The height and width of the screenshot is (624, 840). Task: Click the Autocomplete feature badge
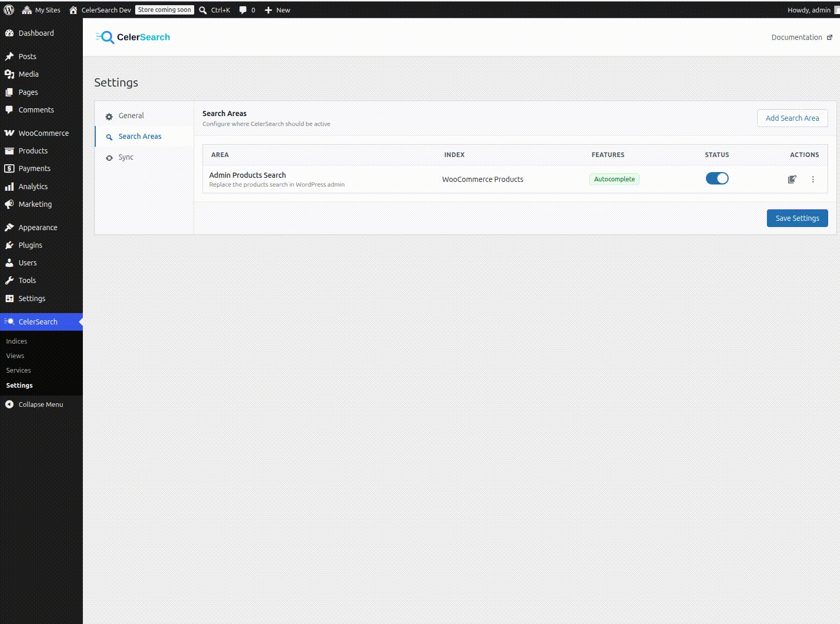pos(614,179)
